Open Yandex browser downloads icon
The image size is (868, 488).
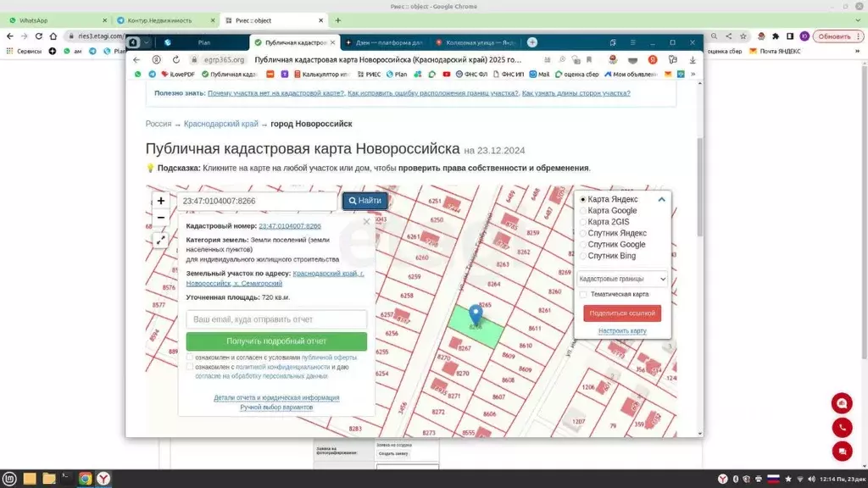[693, 60]
